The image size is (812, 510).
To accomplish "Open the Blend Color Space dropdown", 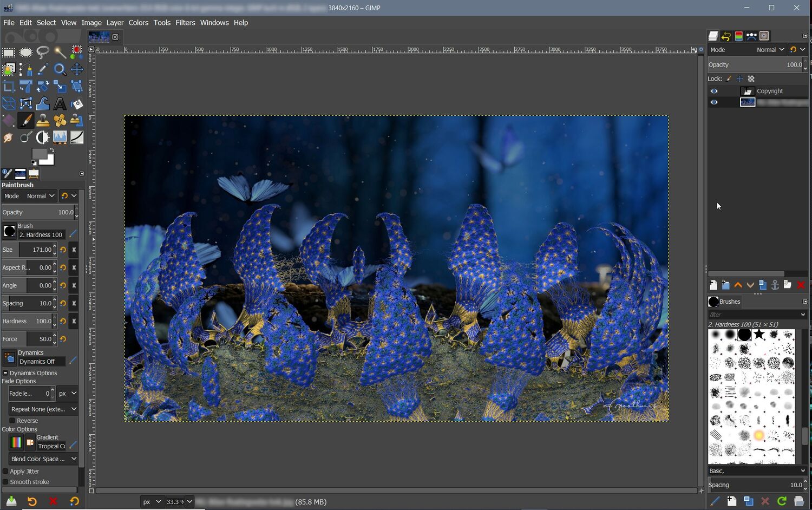I will click(x=43, y=459).
